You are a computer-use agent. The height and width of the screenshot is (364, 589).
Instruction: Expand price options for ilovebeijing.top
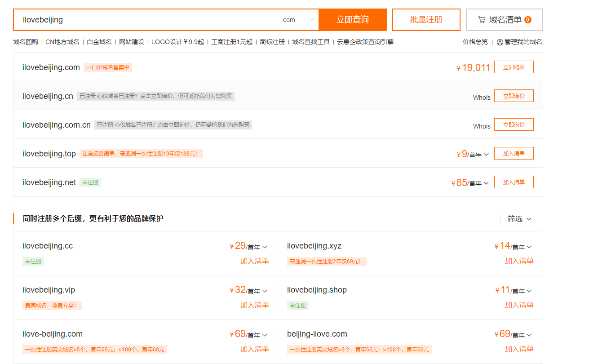485,155
